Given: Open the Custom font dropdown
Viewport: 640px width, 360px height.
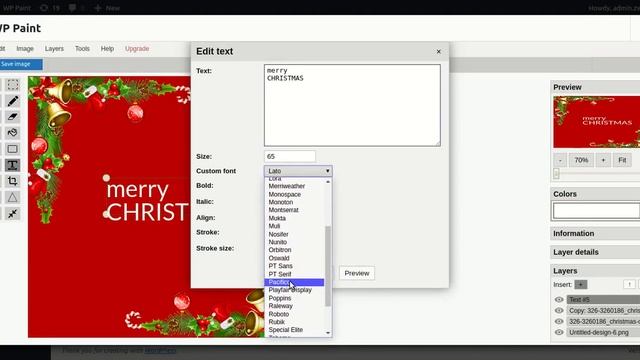Looking at the screenshot, I should (298, 171).
